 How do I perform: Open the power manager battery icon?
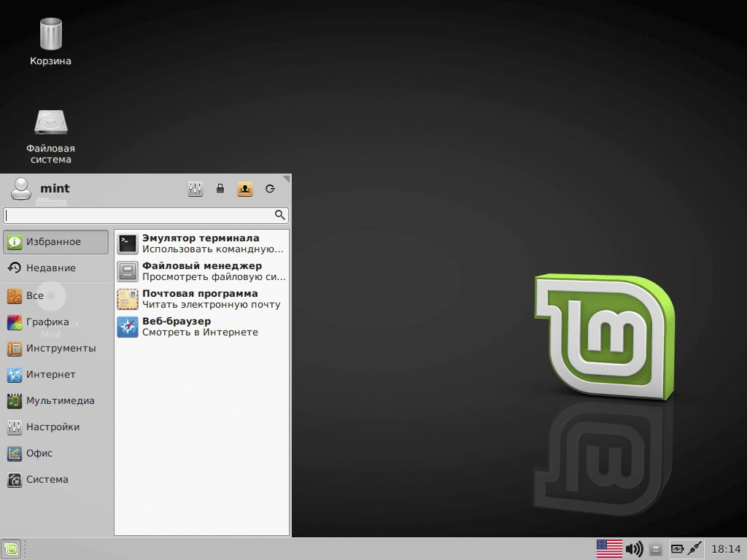point(677,549)
